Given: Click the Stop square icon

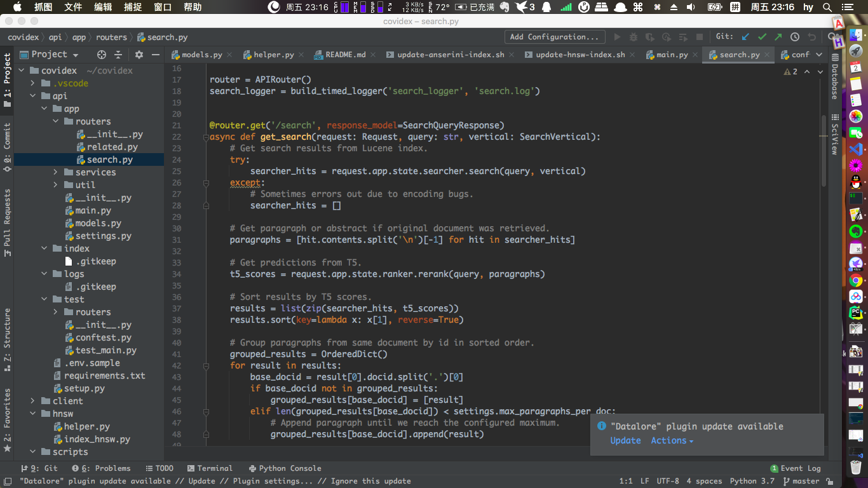Looking at the screenshot, I should coord(700,37).
